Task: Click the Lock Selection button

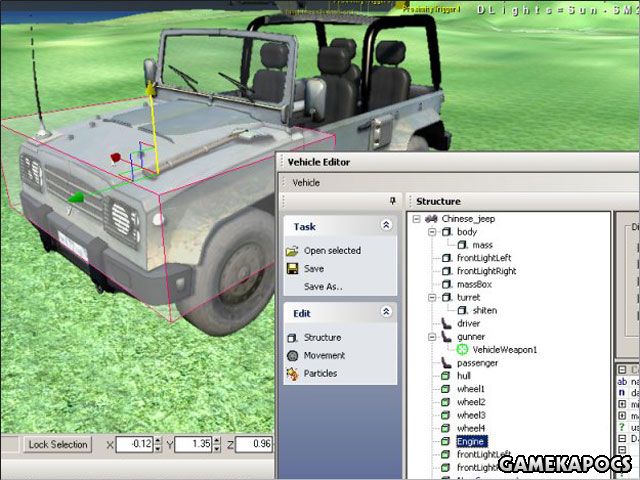Action: 58,444
